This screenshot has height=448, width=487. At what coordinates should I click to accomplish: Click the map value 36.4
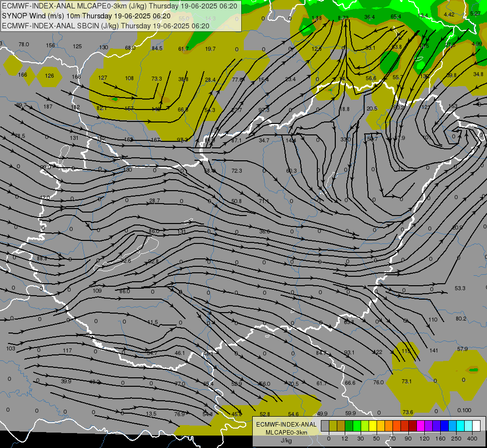pos(369,17)
